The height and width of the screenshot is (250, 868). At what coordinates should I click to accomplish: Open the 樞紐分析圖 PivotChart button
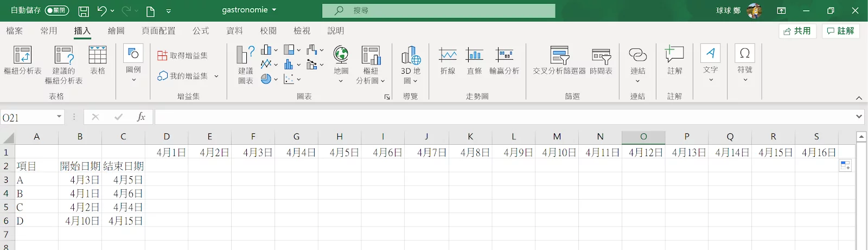pos(371,66)
